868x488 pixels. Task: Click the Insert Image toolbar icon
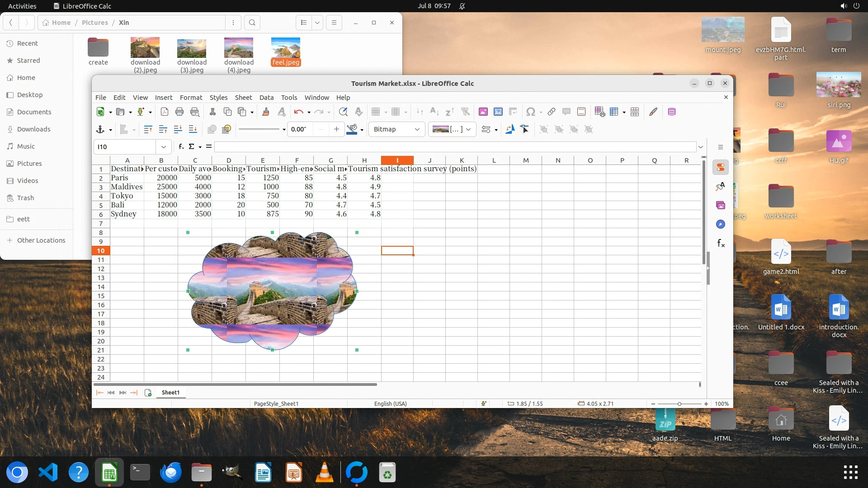(483, 112)
